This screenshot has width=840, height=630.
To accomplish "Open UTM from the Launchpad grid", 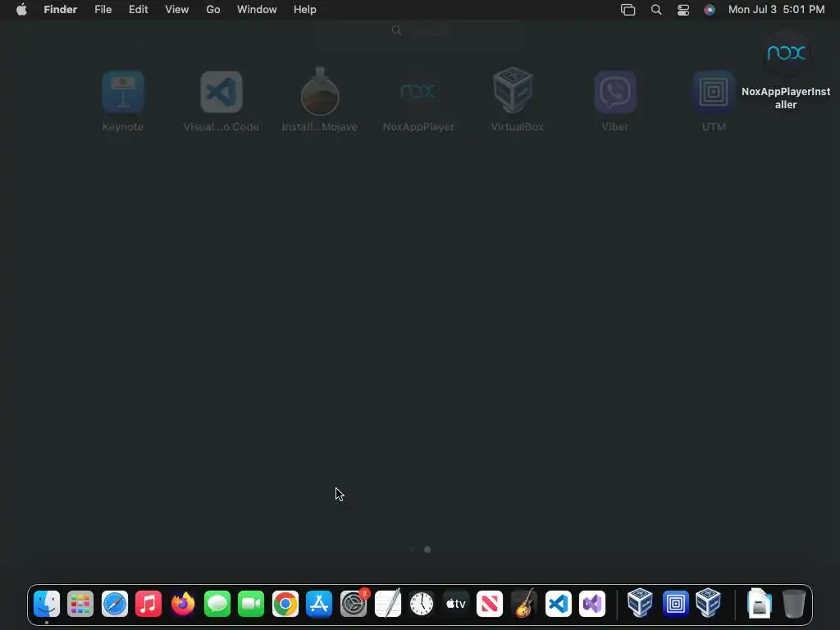I will click(x=714, y=92).
